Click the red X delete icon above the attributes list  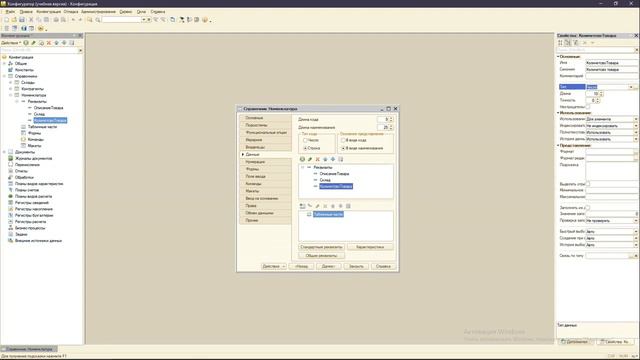(318, 159)
